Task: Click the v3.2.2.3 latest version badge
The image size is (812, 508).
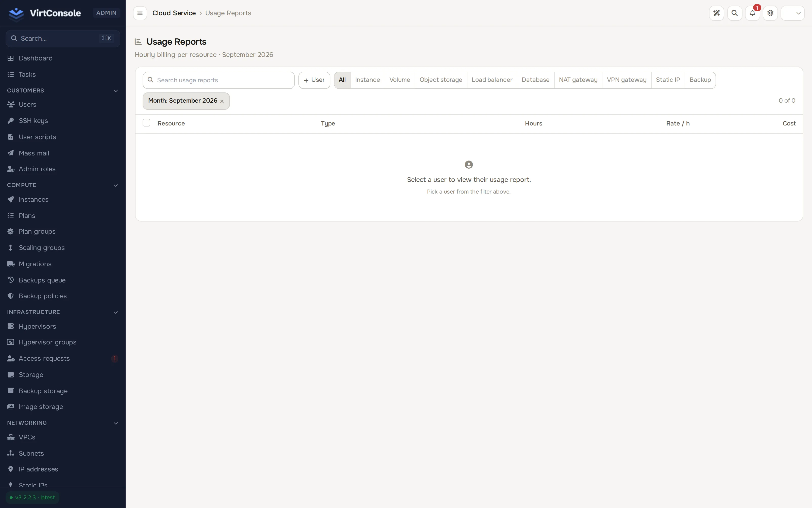Action: pyautogui.click(x=32, y=498)
